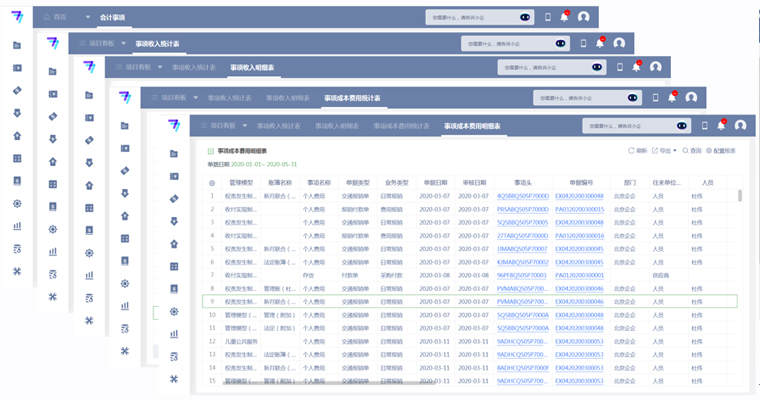Image resolution: width=760 pixels, height=400 pixels.
Task: Click the 供应商 cell in row 7
Action: 660,275
